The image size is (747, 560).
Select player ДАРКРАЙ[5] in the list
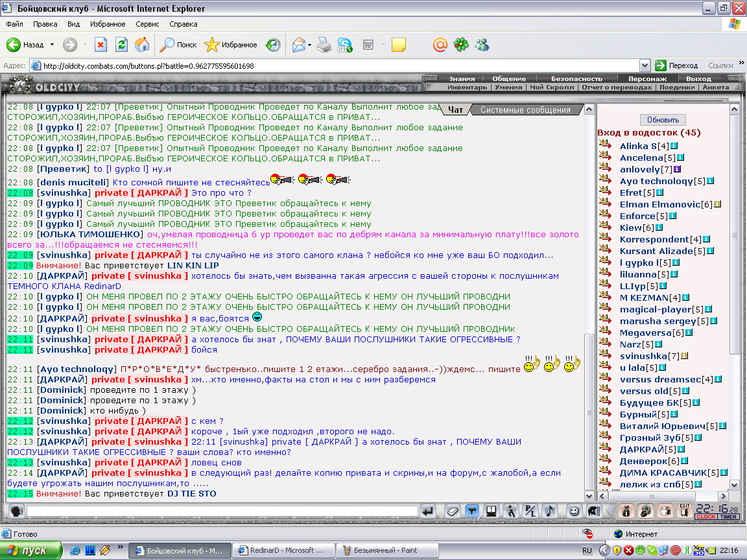(647, 449)
